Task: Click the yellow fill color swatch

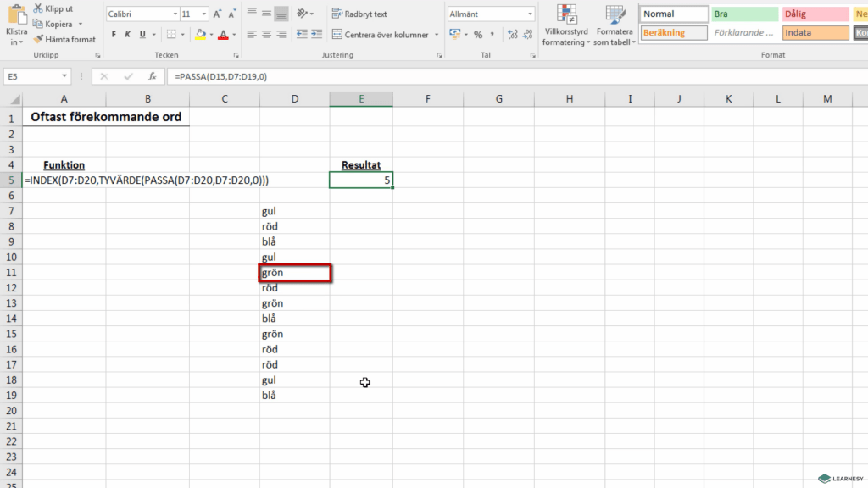Action: tap(200, 35)
